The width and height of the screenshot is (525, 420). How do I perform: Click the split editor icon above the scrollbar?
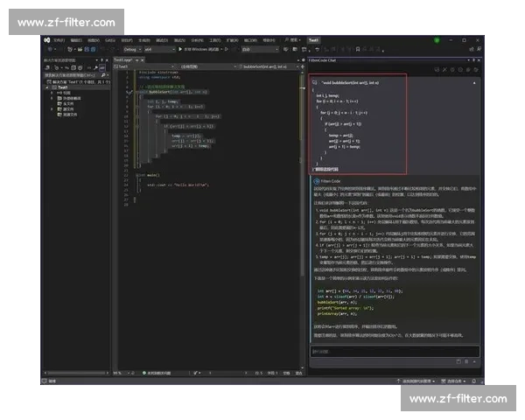click(x=303, y=66)
